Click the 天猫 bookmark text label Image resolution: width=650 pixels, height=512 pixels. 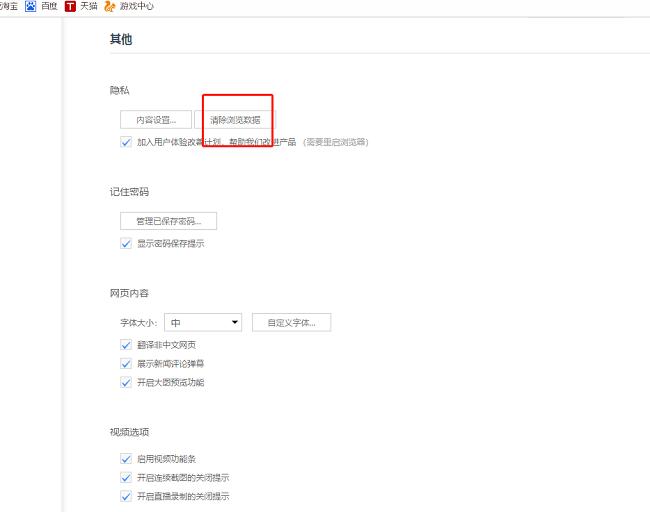point(89,6)
